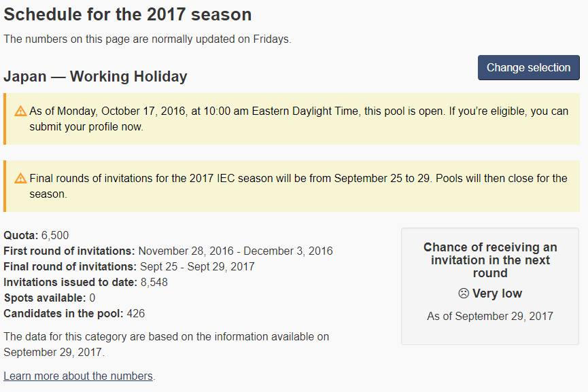Click the Change selection button
Screen dimensions: 588x392
pos(528,67)
